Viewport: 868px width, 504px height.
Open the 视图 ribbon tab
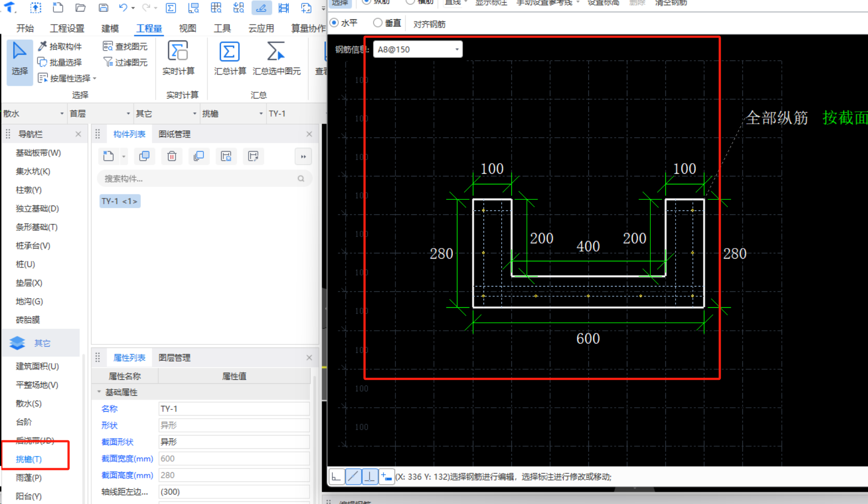[187, 28]
